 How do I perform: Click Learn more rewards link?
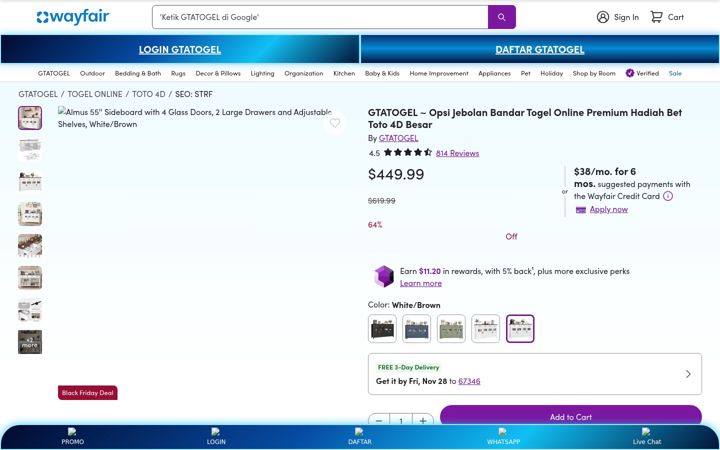[x=421, y=283]
